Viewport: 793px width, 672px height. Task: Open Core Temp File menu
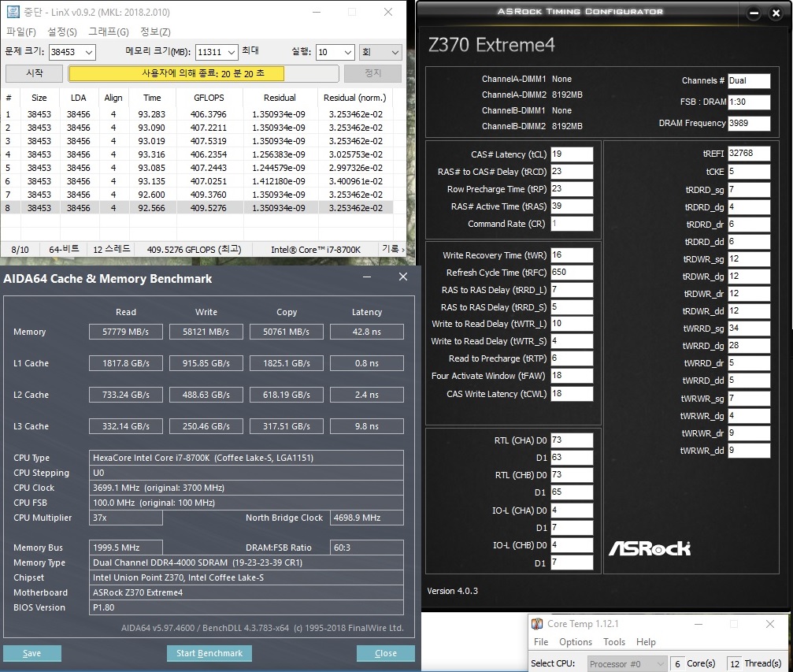click(x=541, y=641)
